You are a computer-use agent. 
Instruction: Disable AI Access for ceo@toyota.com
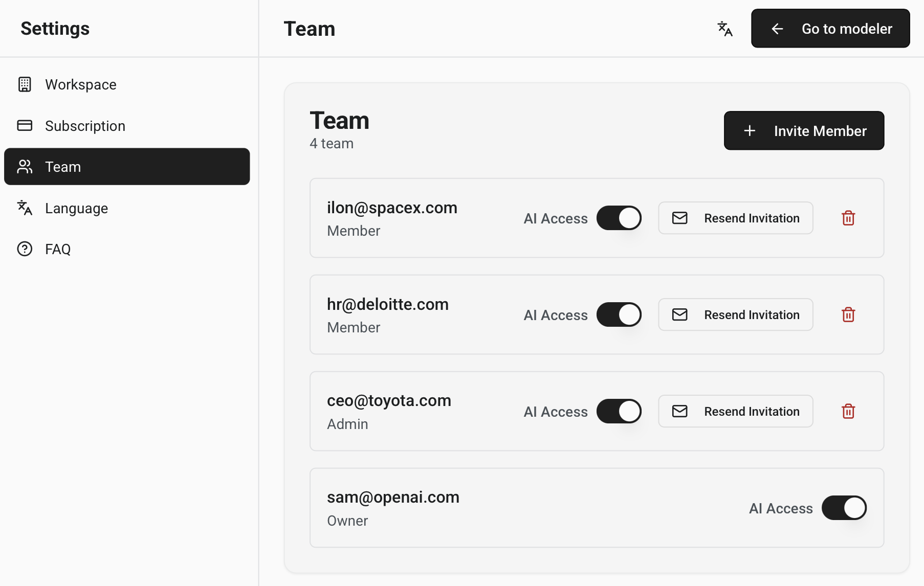click(619, 411)
